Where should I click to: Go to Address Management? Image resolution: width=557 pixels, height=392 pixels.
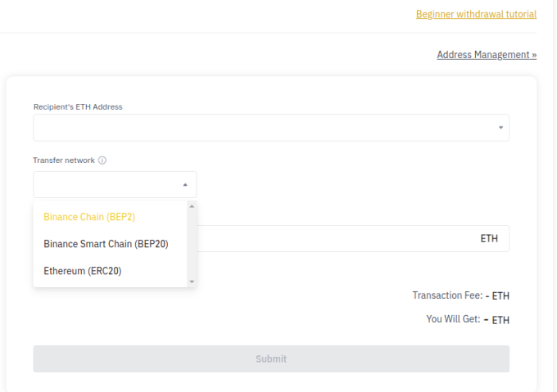coord(487,55)
